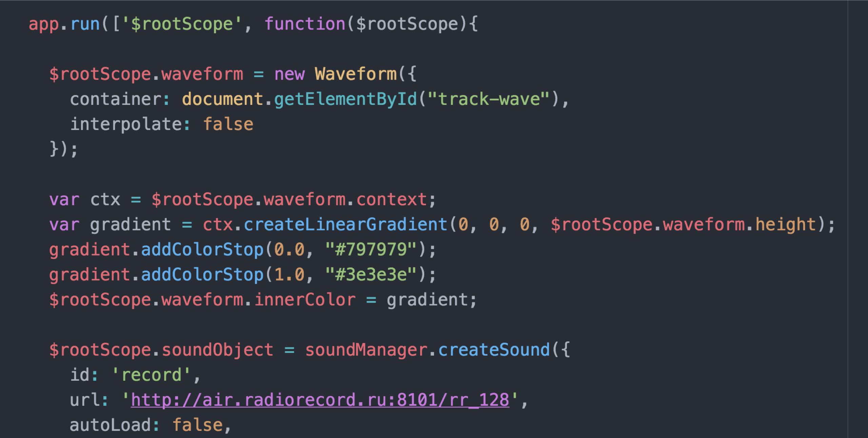Image resolution: width=868 pixels, height=438 pixels.
Task: Click the function keyword on first line
Action: click(304, 24)
